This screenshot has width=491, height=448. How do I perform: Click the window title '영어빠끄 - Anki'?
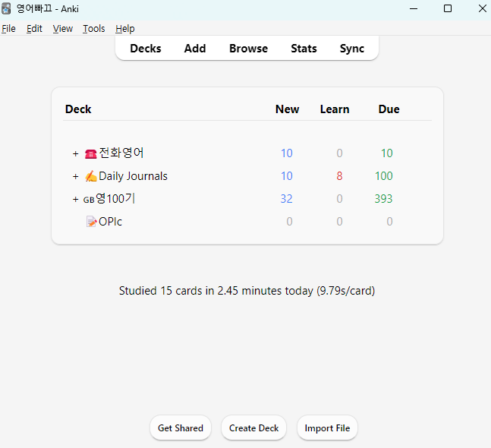click(48, 9)
